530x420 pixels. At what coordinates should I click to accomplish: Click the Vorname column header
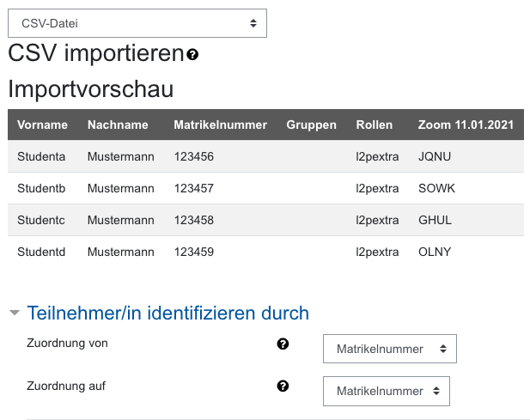42,125
